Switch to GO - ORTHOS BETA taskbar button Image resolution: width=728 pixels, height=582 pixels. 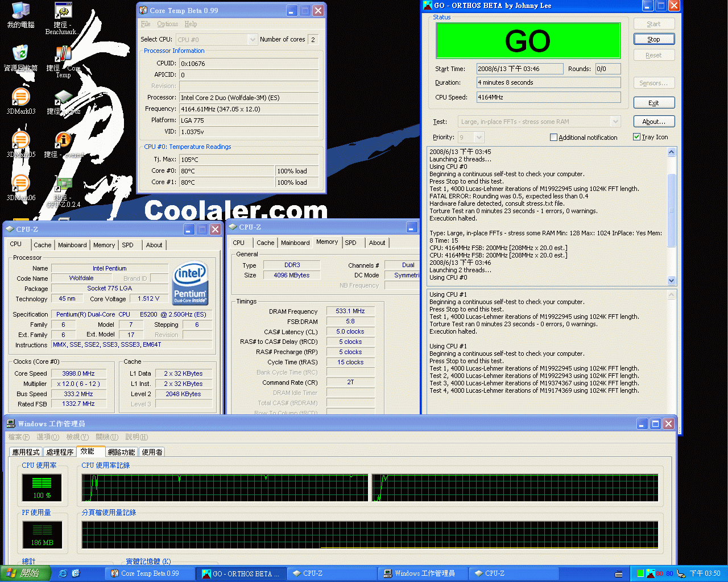click(x=241, y=573)
